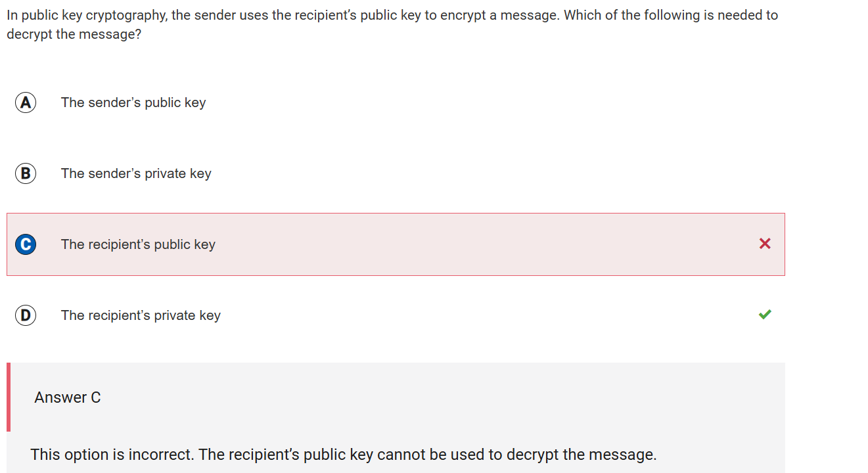Viewport: 868px width, 473px height.
Task: Select the circled A answer bubble
Action: [x=26, y=102]
